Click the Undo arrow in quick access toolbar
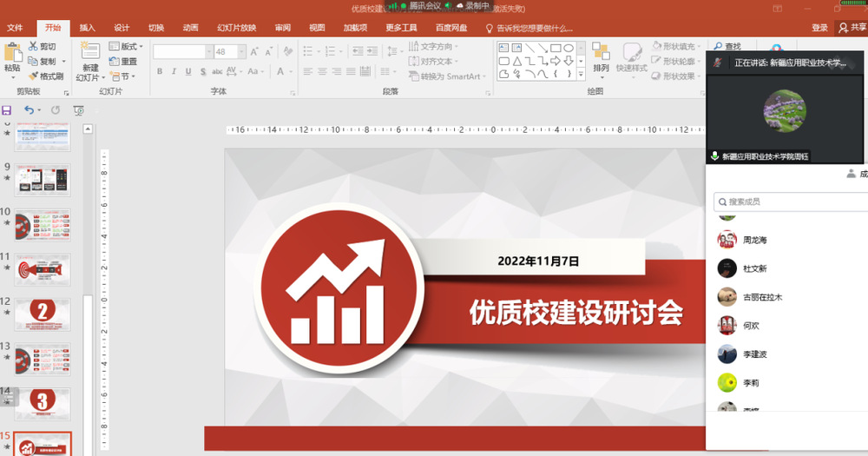 click(x=29, y=110)
